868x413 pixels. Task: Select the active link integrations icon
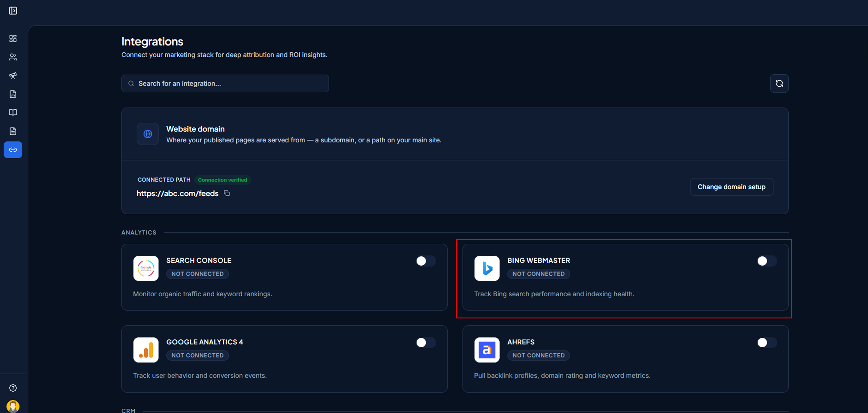coord(13,150)
